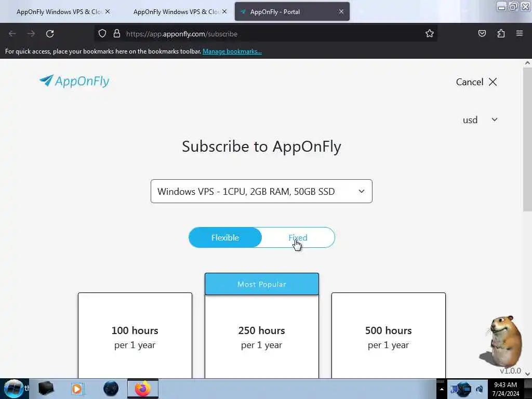Open Firefox hamburger menu
532x399 pixels.
click(x=520, y=33)
